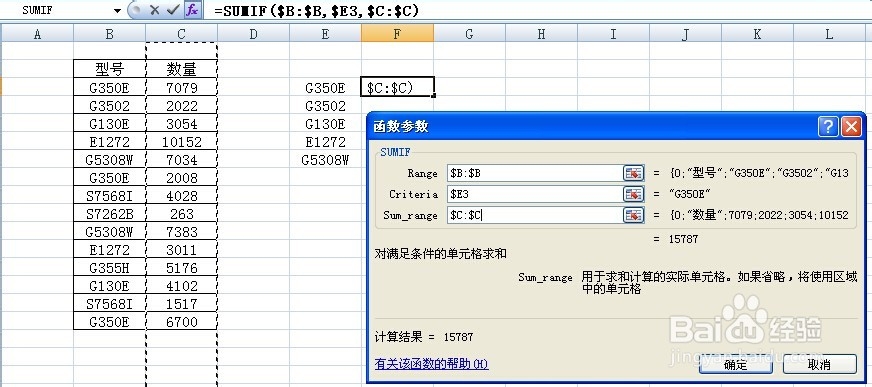Select the S7262B model cell

(110, 214)
